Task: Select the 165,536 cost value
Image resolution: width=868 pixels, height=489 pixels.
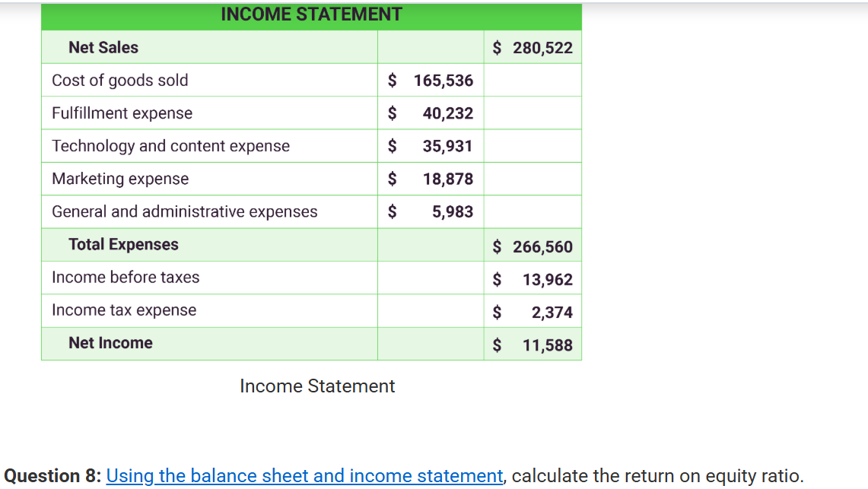Action: [444, 81]
